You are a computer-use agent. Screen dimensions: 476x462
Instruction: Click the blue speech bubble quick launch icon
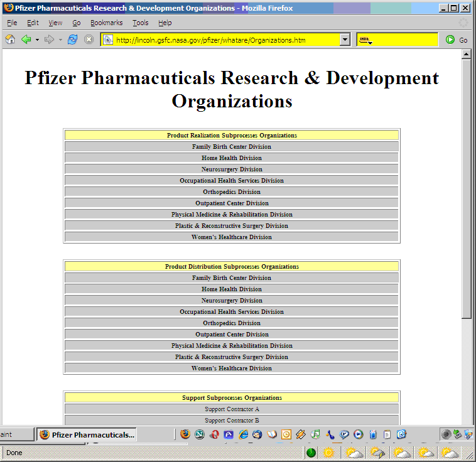click(x=344, y=434)
